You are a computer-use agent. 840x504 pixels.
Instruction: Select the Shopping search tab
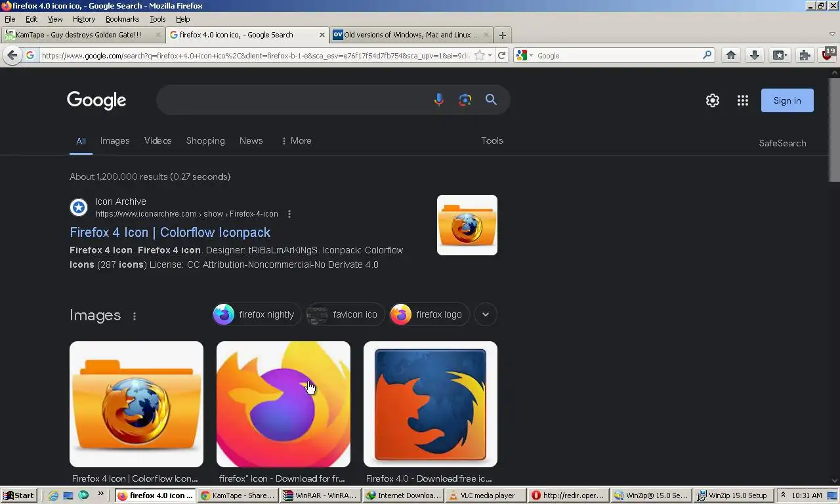(205, 140)
